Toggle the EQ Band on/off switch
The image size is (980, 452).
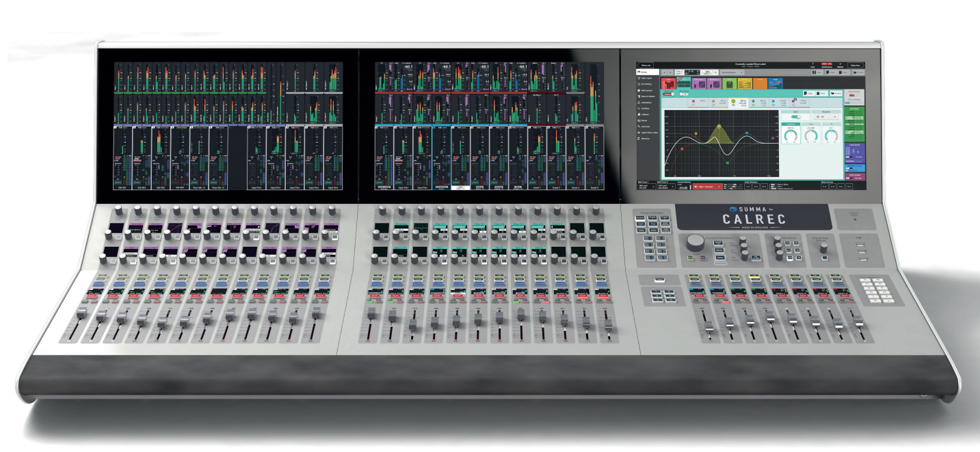click(795, 117)
